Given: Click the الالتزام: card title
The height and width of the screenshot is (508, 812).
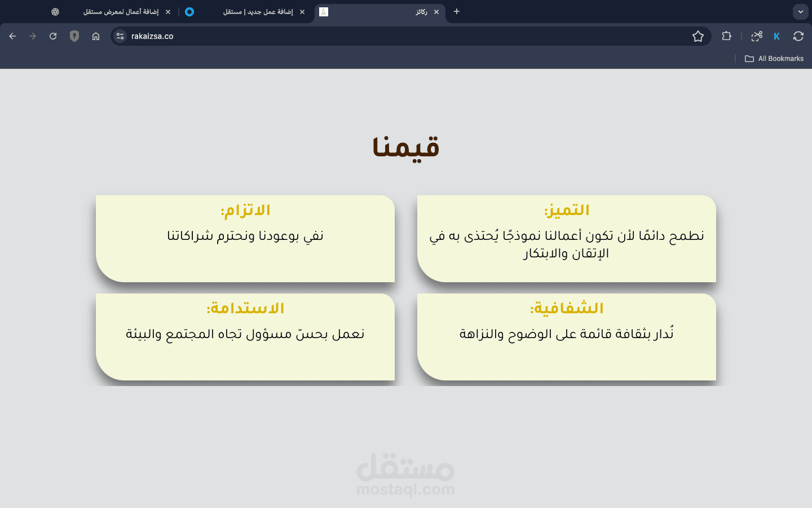Looking at the screenshot, I should click(x=245, y=211).
